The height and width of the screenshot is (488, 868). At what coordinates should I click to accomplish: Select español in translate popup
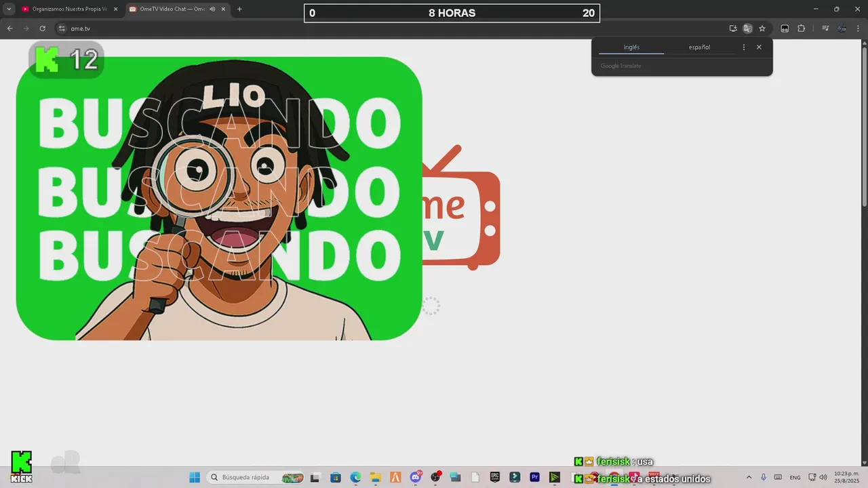coord(699,47)
